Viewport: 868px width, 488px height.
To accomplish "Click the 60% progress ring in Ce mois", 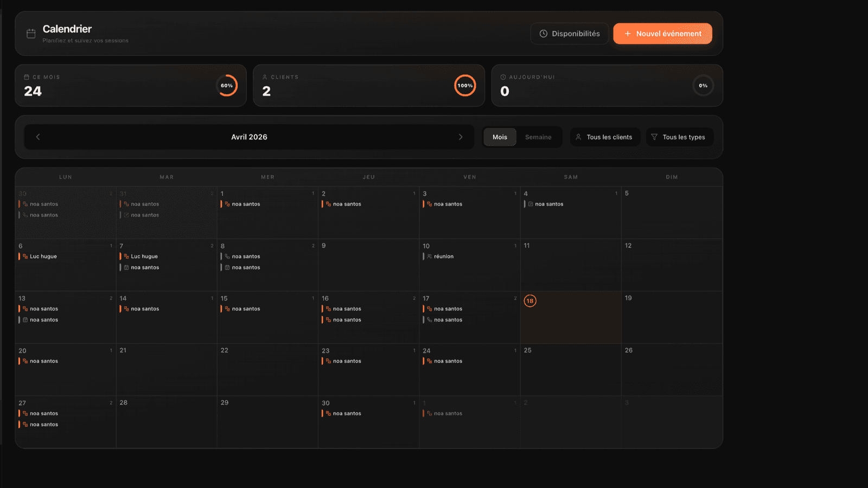I will pos(227,86).
